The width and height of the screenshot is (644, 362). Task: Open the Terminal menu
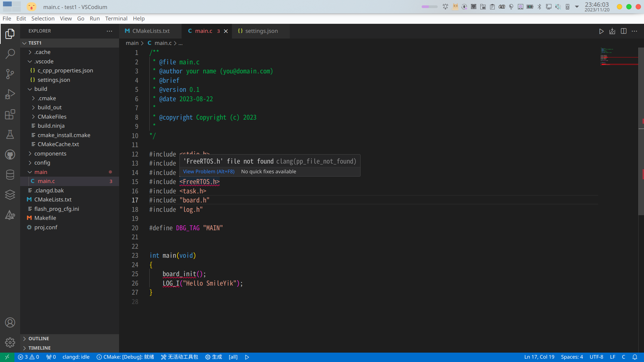(116, 18)
